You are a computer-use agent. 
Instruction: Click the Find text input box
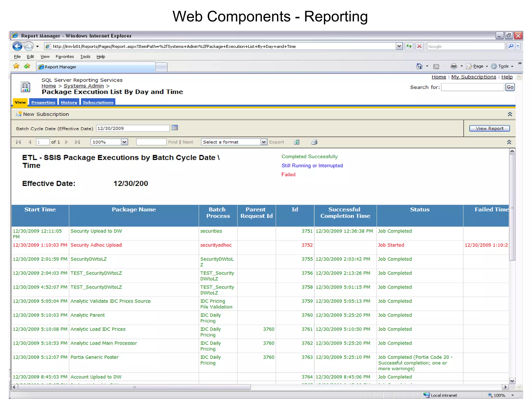(151, 142)
